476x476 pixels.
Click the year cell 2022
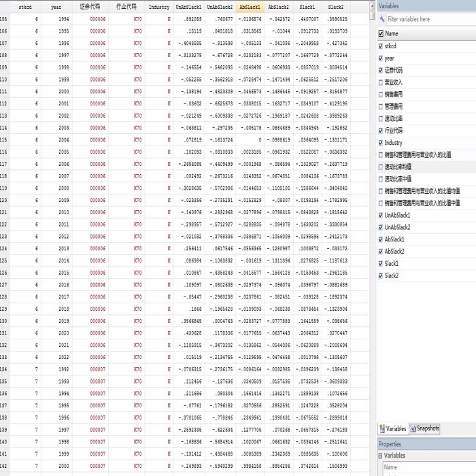(x=56, y=357)
